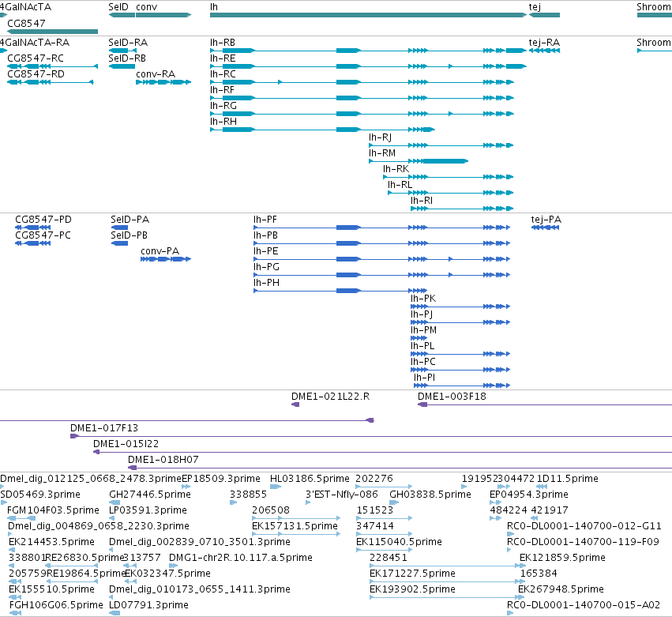Screen dimensions: 672x617
Task: Select the Ih-PH protein label
Action: [267, 283]
